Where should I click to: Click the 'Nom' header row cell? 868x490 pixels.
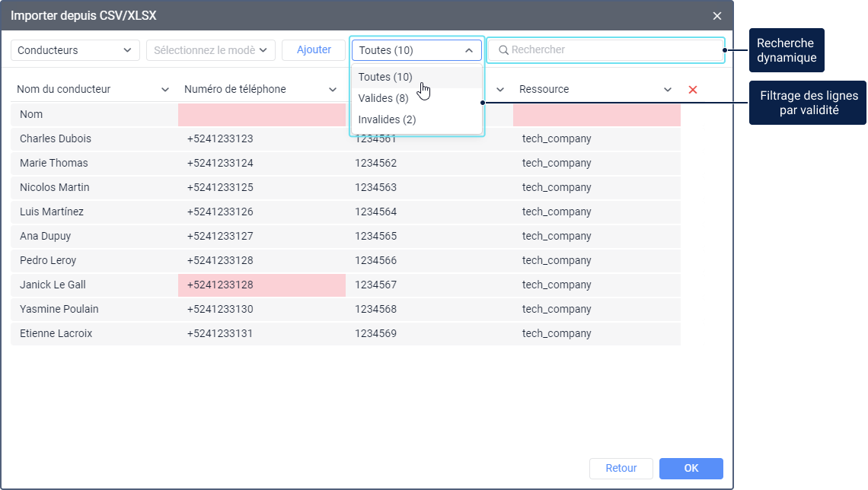coord(94,114)
